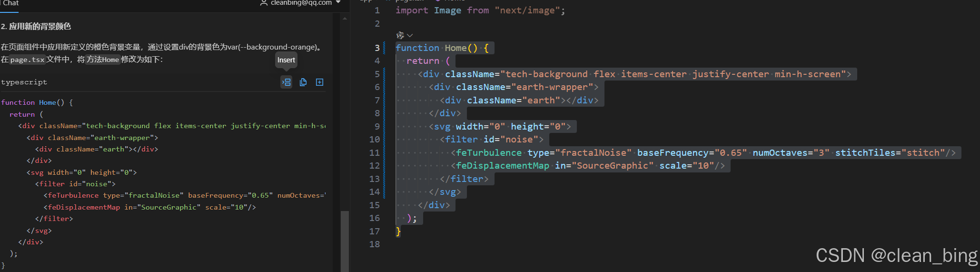Click the account name cleanbing@qq.com

pos(301,3)
